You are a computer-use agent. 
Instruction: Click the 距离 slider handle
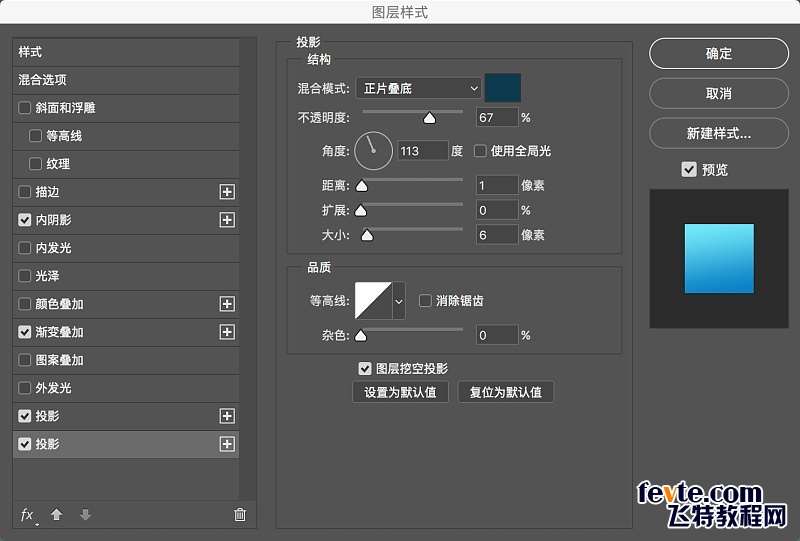(x=362, y=186)
